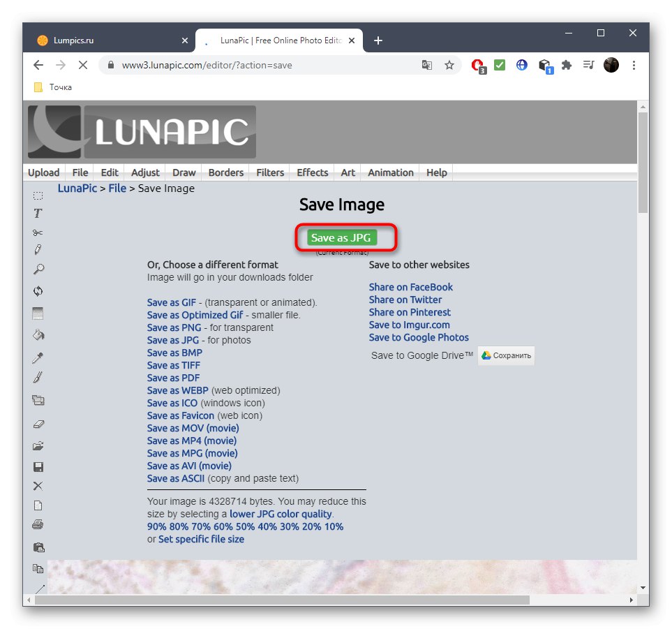Screen dimensions: 672x629
Task: Pick the Paint Bucket fill tool
Action: 38,335
